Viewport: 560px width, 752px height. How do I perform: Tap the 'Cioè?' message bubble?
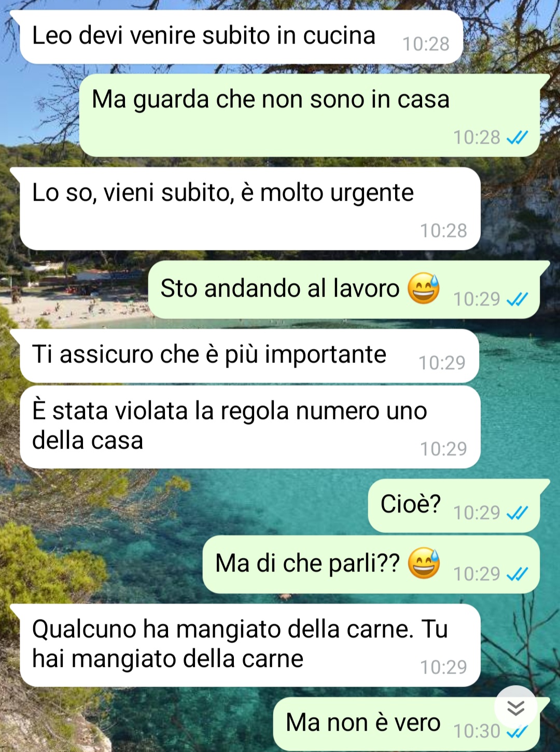tap(454, 506)
